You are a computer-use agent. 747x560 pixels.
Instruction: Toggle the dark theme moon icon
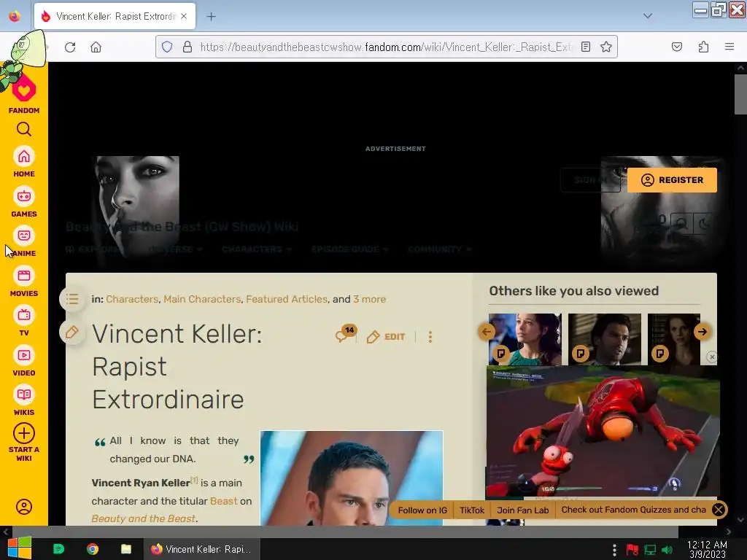pyautogui.click(x=704, y=223)
